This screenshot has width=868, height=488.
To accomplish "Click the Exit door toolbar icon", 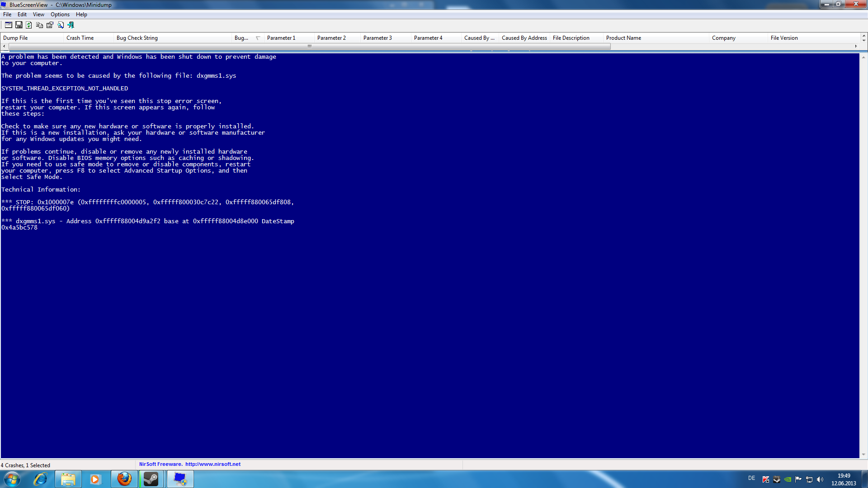I will pos(71,25).
